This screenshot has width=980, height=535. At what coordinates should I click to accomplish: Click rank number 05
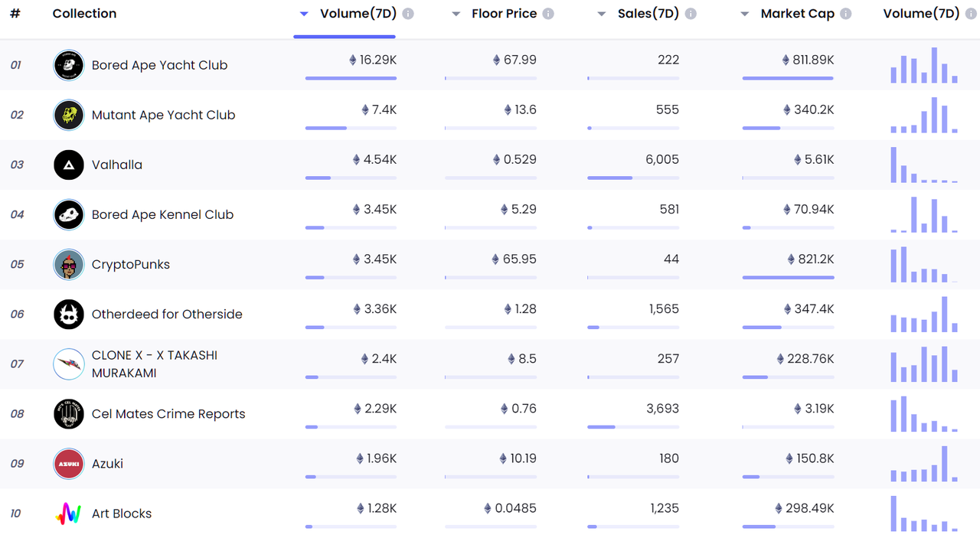pos(17,264)
